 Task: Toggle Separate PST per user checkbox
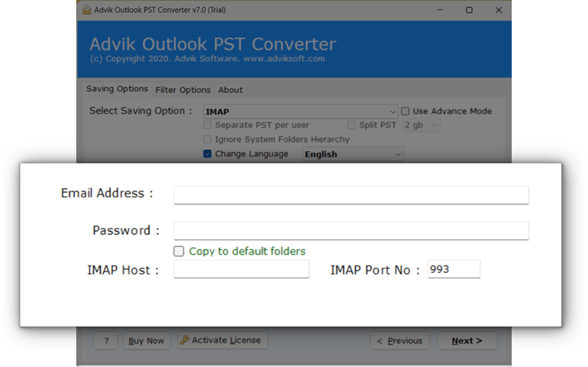point(207,125)
